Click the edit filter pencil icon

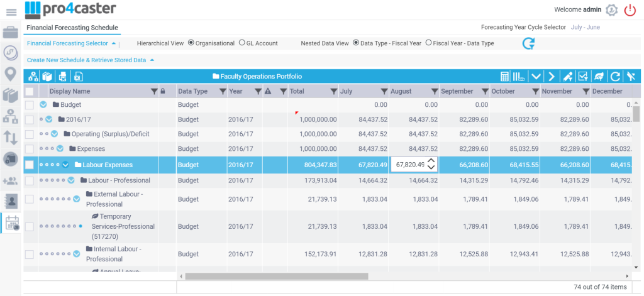(x=567, y=77)
